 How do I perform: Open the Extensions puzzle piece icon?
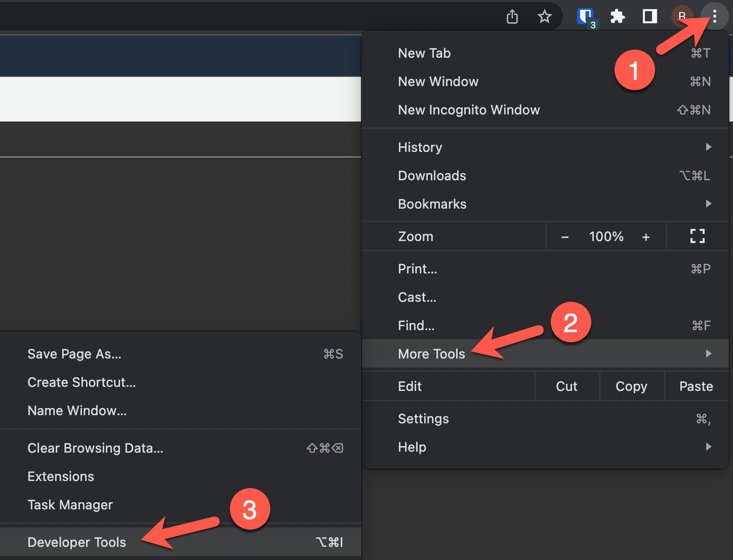[618, 17]
